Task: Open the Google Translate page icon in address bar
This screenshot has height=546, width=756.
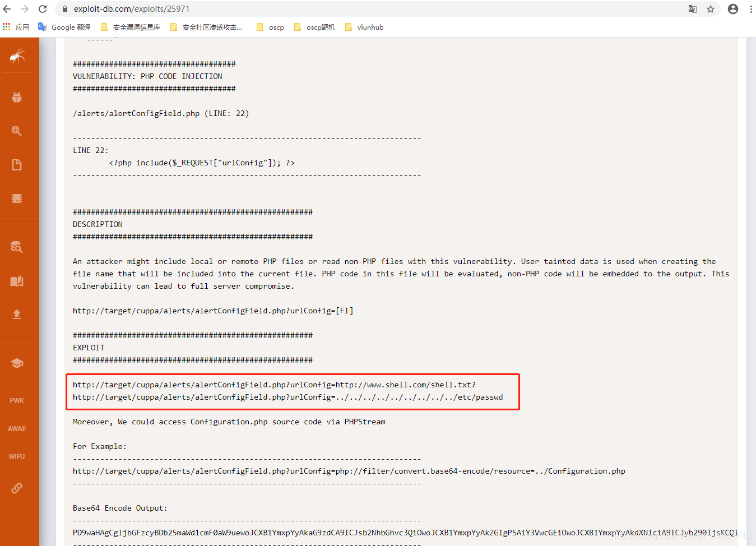Action: click(x=693, y=9)
